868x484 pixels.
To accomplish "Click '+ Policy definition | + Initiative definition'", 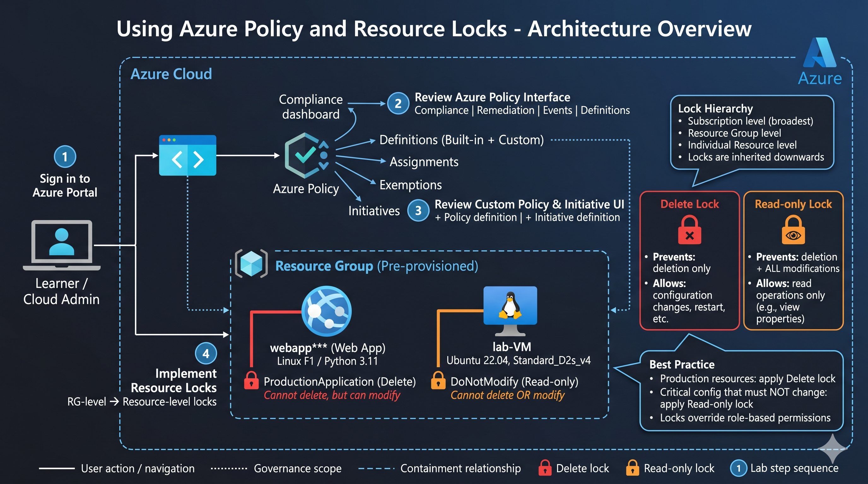I will (527, 217).
